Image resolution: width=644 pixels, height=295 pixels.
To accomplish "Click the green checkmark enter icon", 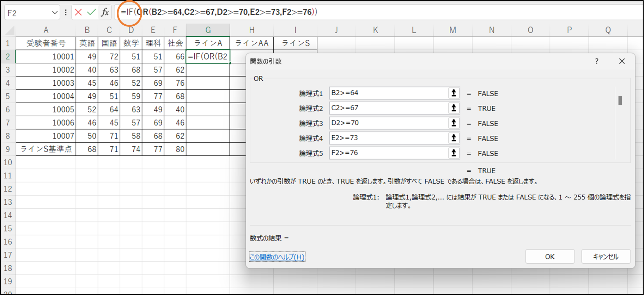I will (91, 12).
